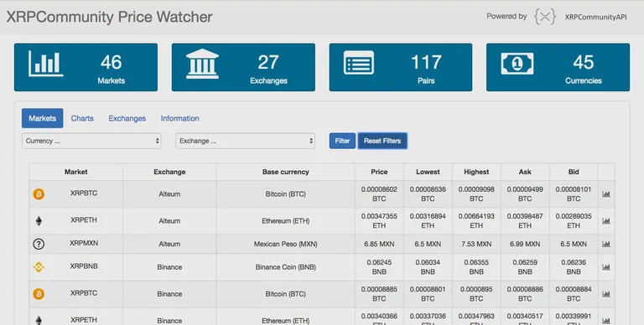Image resolution: width=644 pixels, height=325 pixels.
Task: Open chart icon for Alteum XRPETH row
Action: coord(605,221)
